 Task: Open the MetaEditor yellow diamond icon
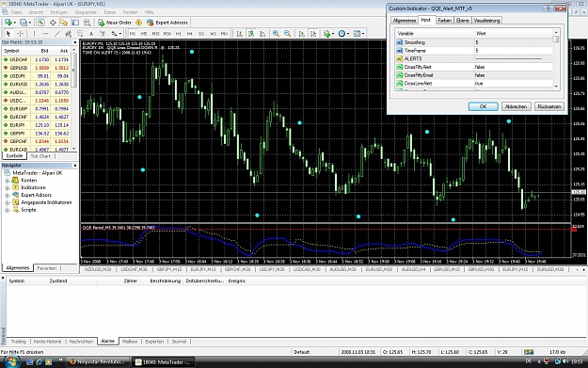(138, 23)
